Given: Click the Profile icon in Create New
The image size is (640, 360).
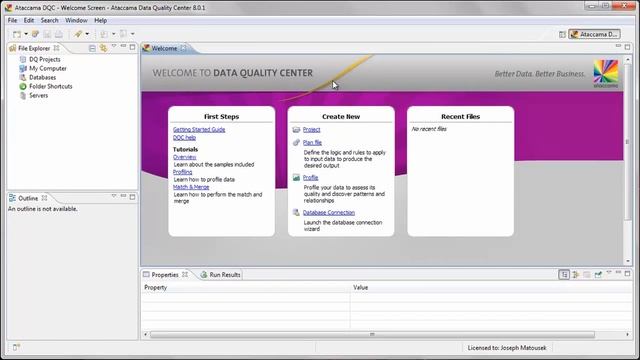Looking at the screenshot, I should pyautogui.click(x=296, y=178).
